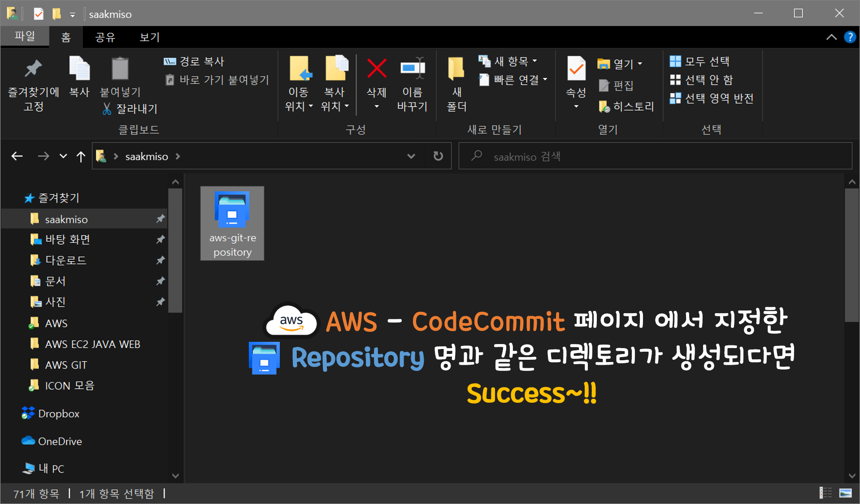Click 편집 (Edit) in ribbon

click(616, 85)
